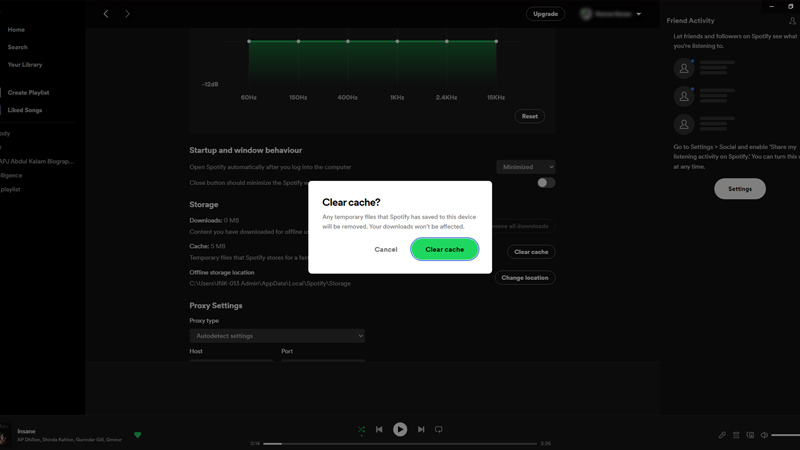This screenshot has width=800, height=450.
Task: Click the song progress bar
Action: point(400,444)
